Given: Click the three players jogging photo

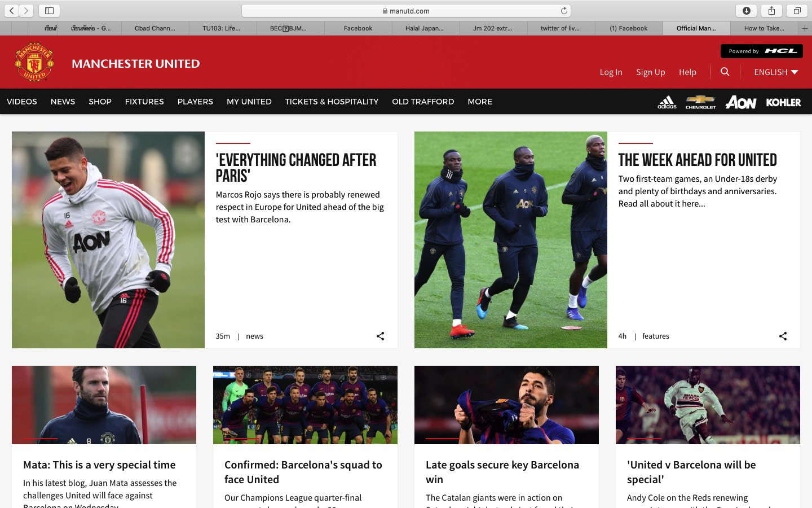Looking at the screenshot, I should (x=511, y=240).
